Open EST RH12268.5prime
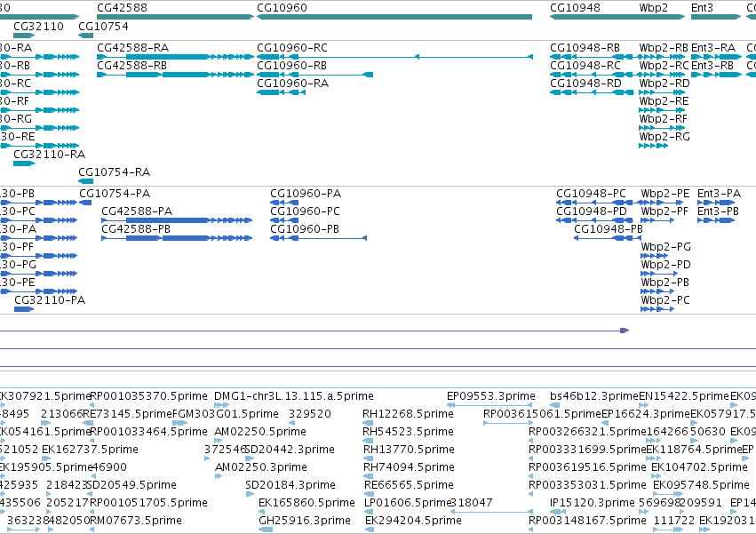This screenshot has height=534, width=756. [x=408, y=414]
